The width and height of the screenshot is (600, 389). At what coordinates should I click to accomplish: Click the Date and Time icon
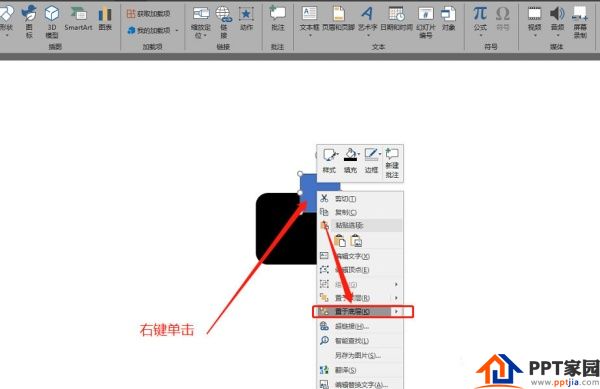click(x=396, y=18)
